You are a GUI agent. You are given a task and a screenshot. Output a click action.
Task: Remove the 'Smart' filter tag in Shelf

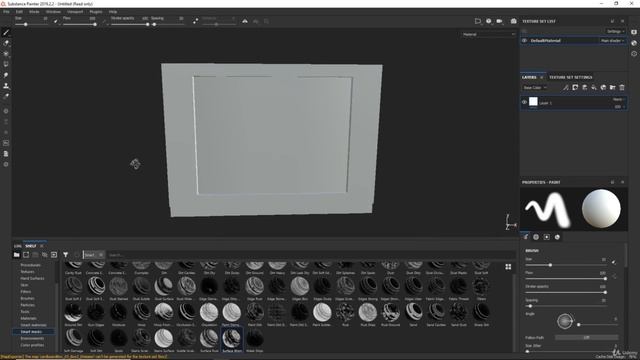click(101, 255)
